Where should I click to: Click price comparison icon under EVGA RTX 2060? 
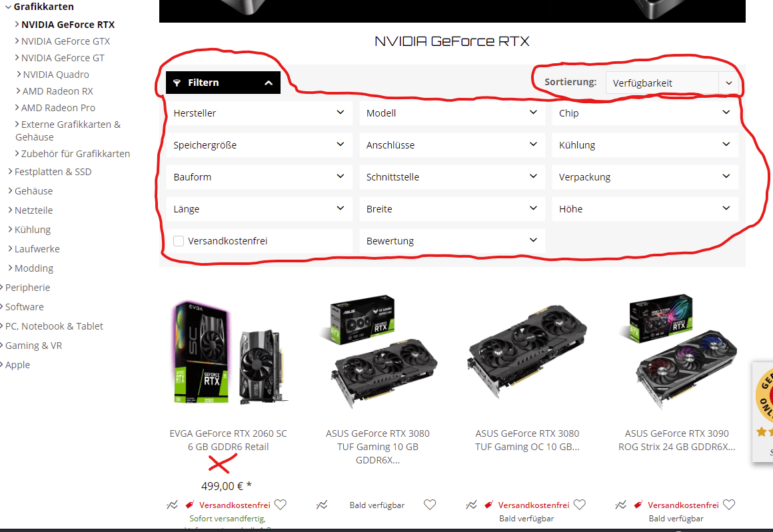tap(172, 505)
